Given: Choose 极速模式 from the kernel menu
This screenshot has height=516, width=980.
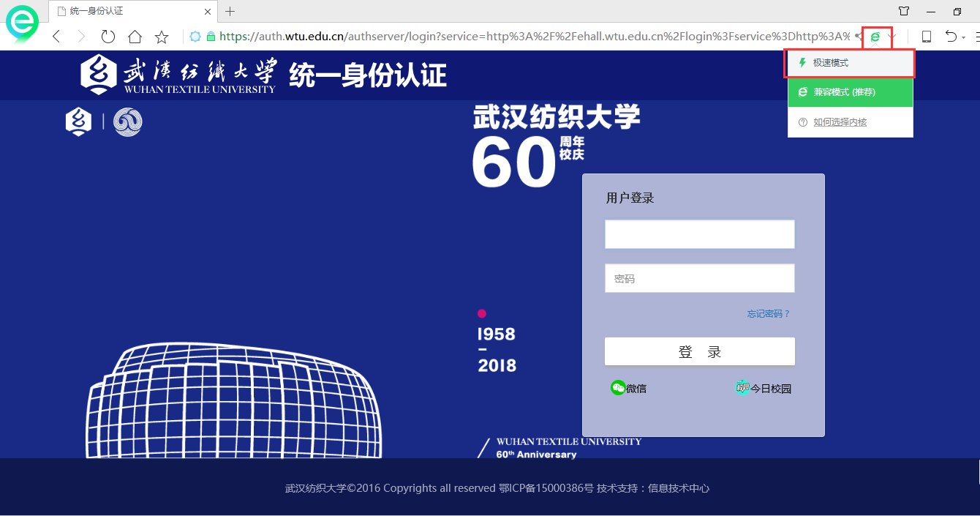Looking at the screenshot, I should point(851,63).
